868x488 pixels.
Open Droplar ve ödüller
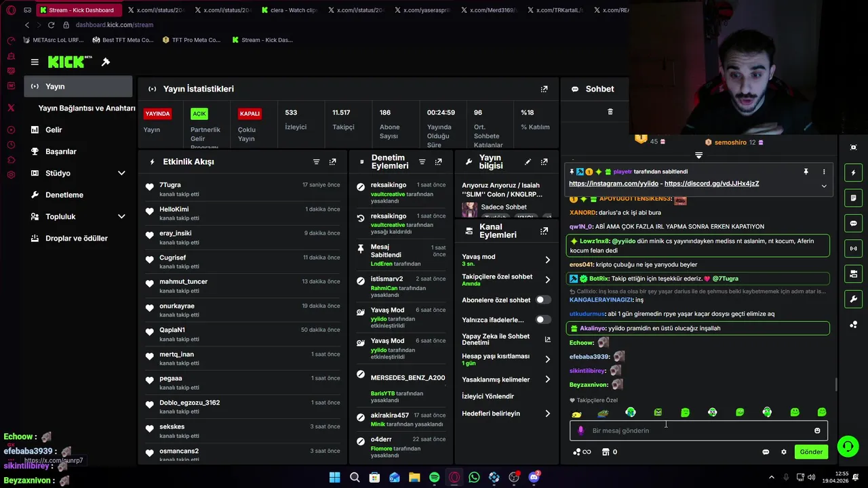(77, 239)
